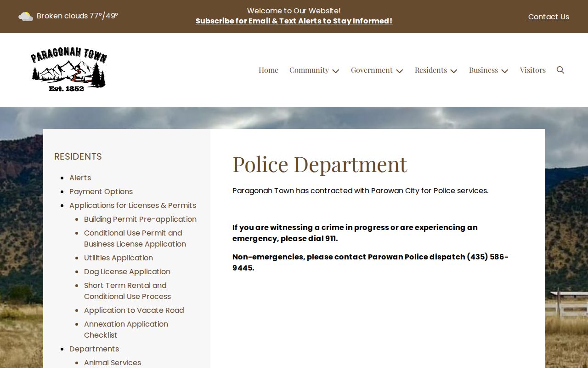
Task: Open the Business nav label
Action: [x=483, y=70]
